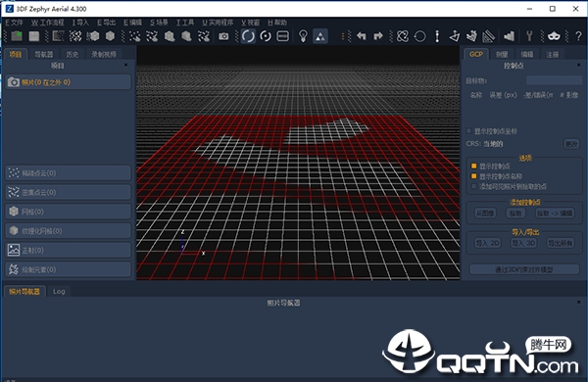Click the green open-project folder icon
The width and height of the screenshot is (588, 382).
pos(17,36)
